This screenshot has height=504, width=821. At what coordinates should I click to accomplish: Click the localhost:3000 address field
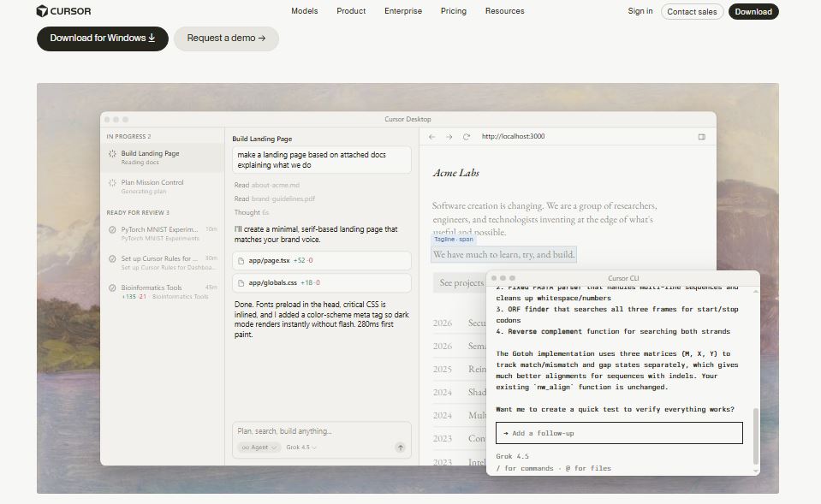[513, 137]
